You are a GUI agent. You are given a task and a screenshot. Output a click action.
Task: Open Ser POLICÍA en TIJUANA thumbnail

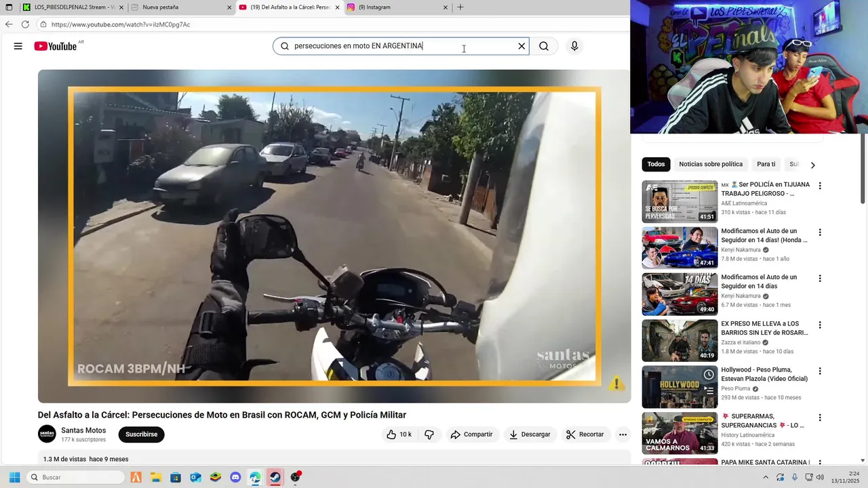679,201
